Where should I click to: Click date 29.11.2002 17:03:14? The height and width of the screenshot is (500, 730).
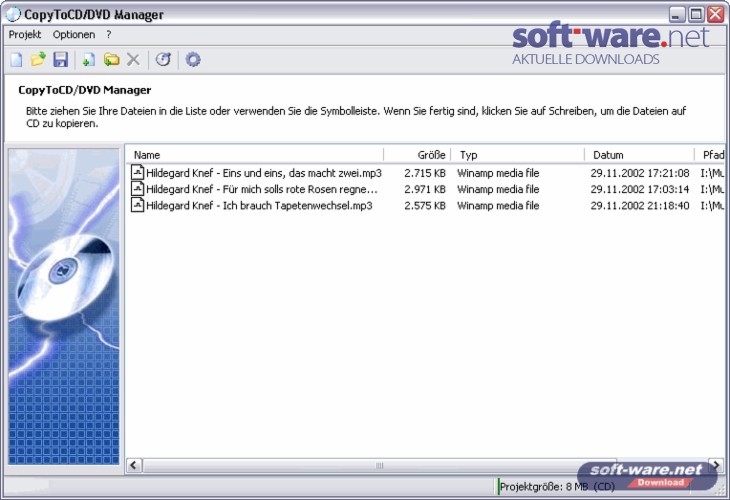point(640,189)
